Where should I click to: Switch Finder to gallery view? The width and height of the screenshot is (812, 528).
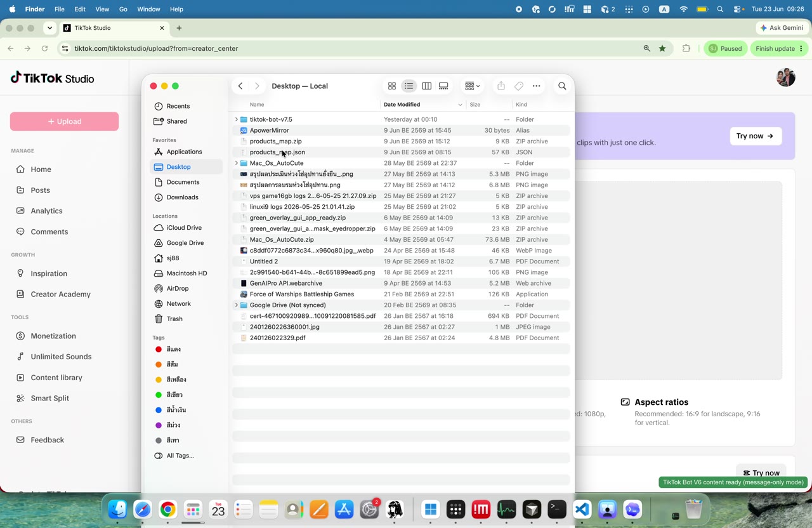[443, 86]
